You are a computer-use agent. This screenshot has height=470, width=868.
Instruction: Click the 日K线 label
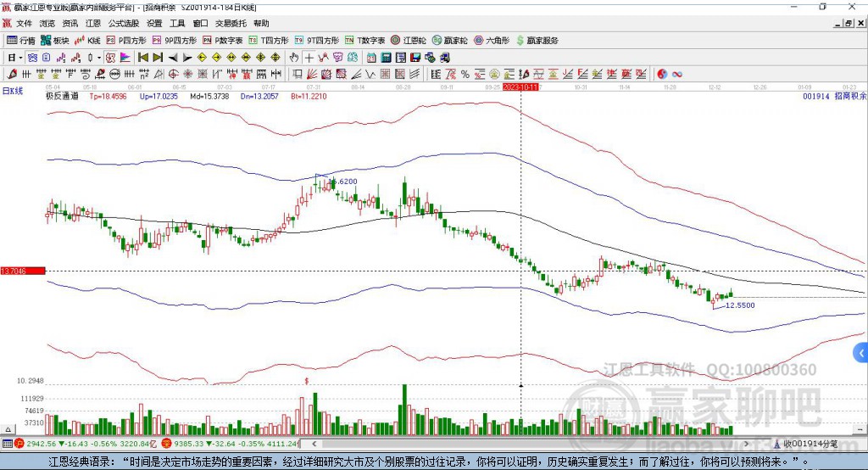[13, 91]
